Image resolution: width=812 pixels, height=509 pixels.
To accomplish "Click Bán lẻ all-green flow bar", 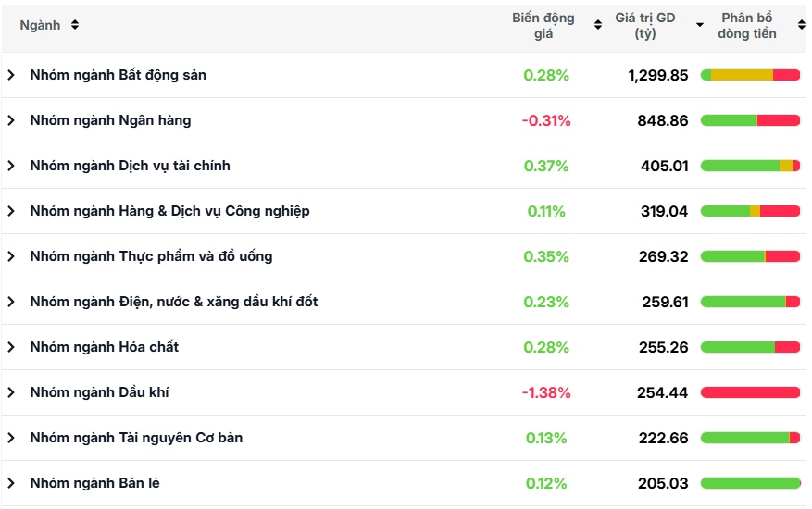I will click(750, 483).
